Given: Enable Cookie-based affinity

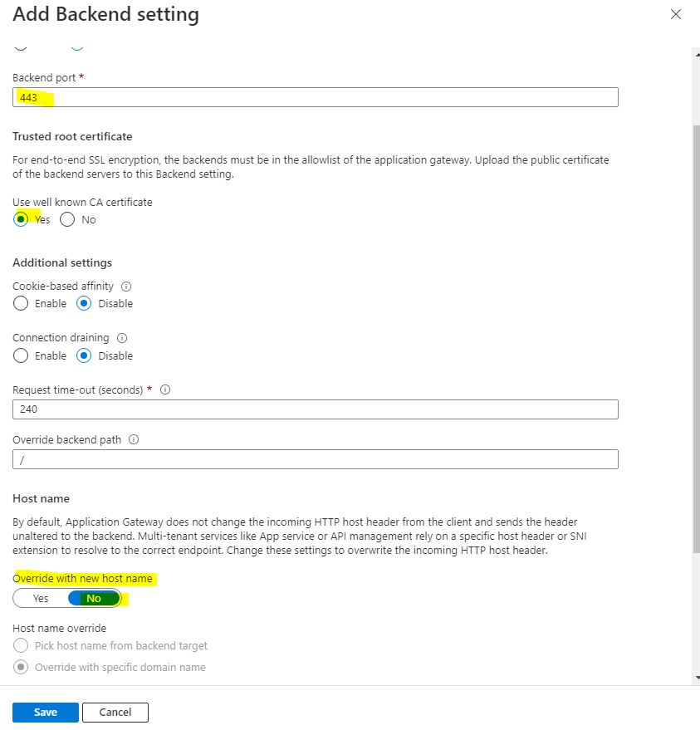Looking at the screenshot, I should (x=20, y=303).
